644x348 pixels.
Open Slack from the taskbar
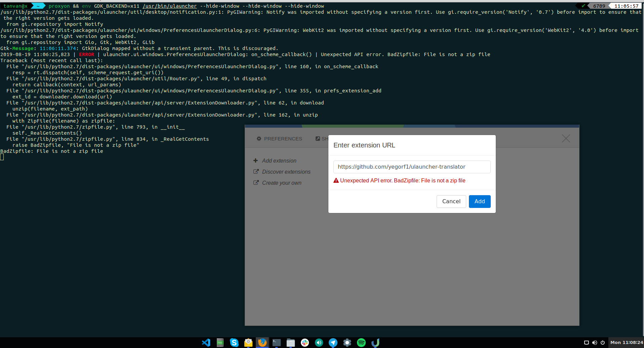(305, 342)
